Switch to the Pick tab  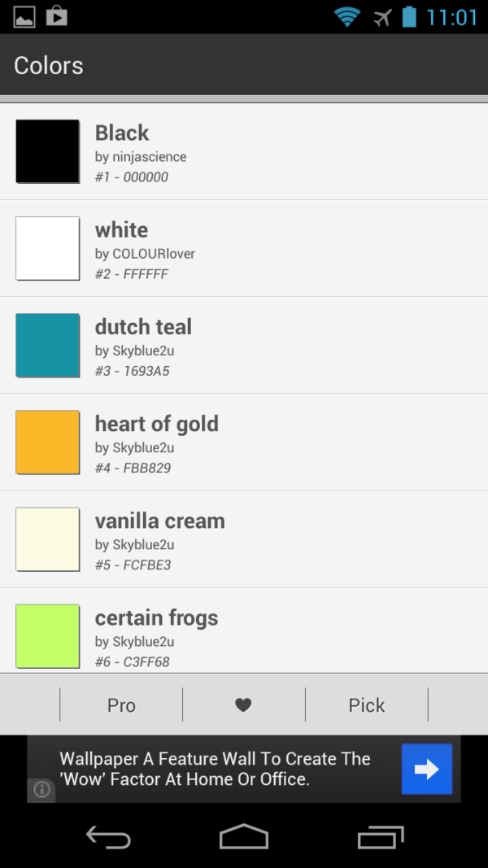point(367,704)
